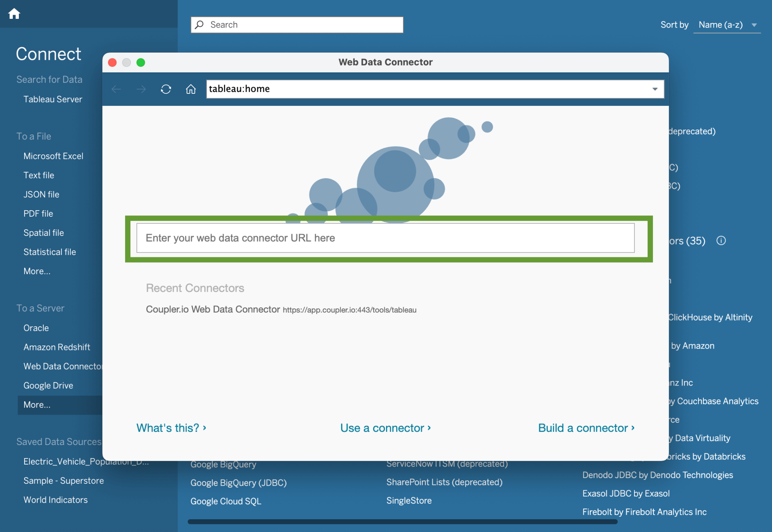Follow the Build a connector link
Viewport: 772px width, 532px height.
[586, 428]
